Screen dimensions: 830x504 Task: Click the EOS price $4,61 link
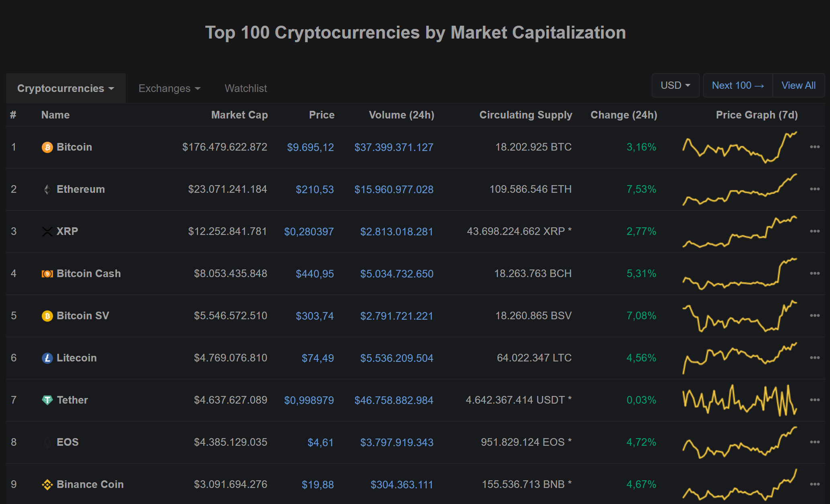coord(320,443)
